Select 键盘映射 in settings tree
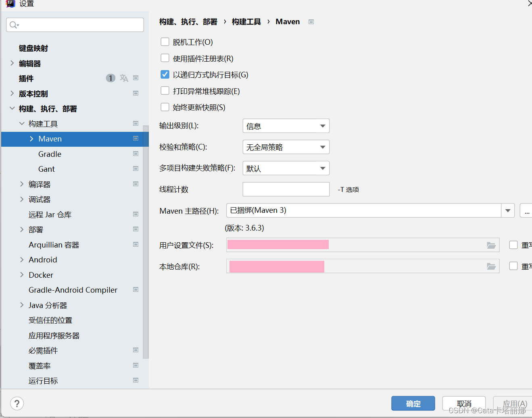This screenshot has height=418, width=532. point(33,48)
